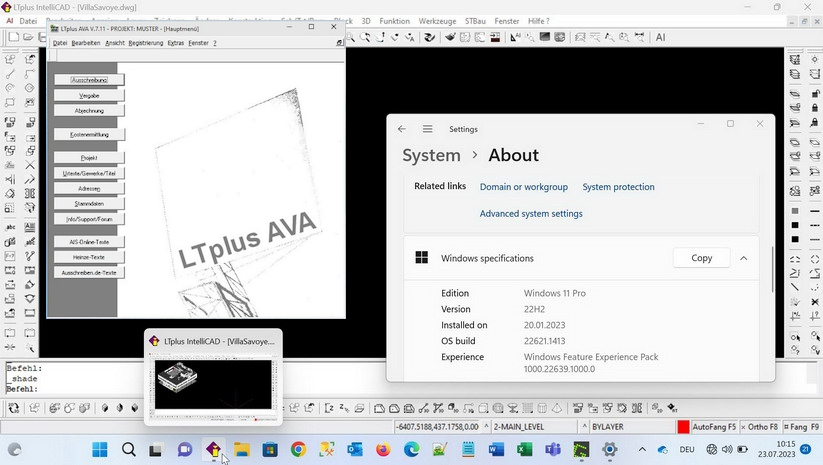Toggle AutoFang F5 in status bar
Viewport: 823px width, 465px height.
714,427
